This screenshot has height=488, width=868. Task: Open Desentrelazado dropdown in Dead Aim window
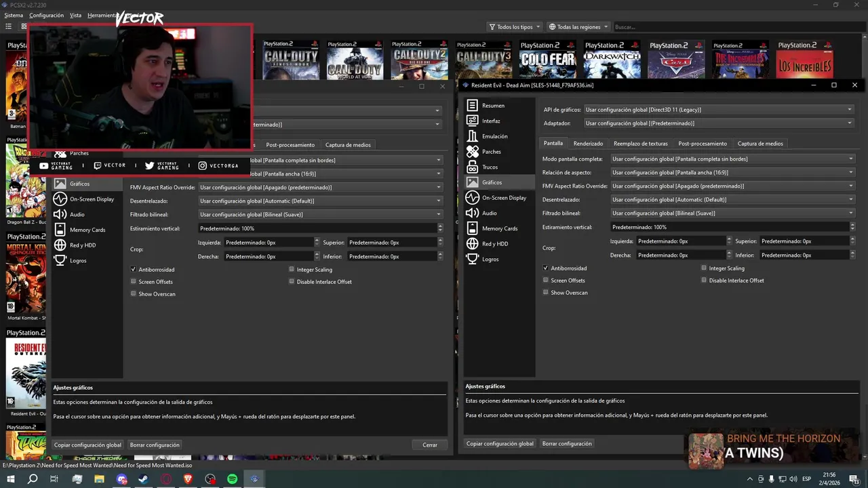732,199
